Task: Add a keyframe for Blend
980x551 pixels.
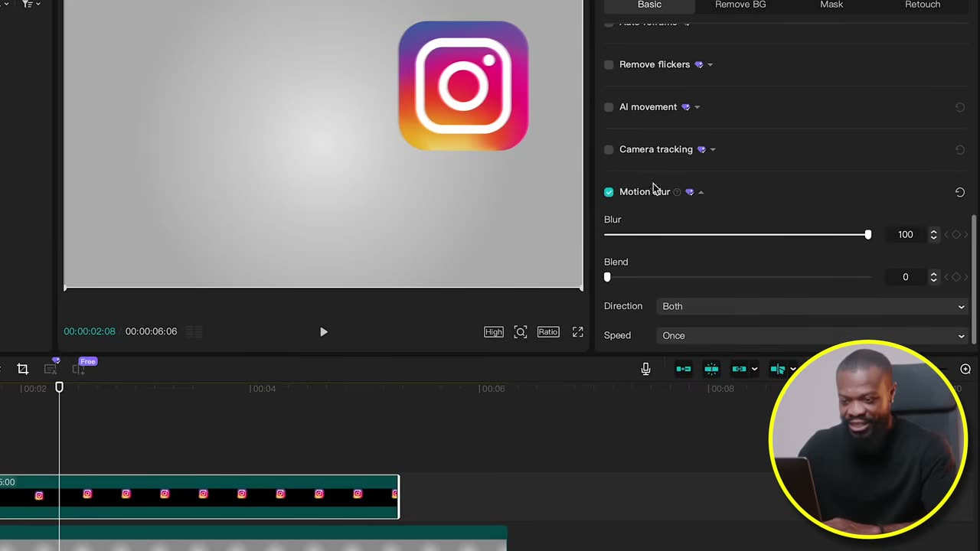Action: (955, 277)
